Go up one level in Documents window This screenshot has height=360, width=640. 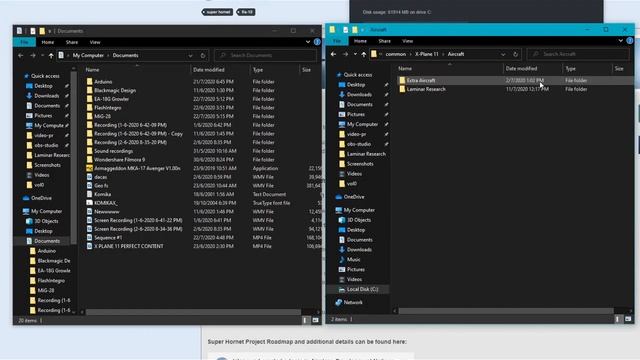click(51, 56)
